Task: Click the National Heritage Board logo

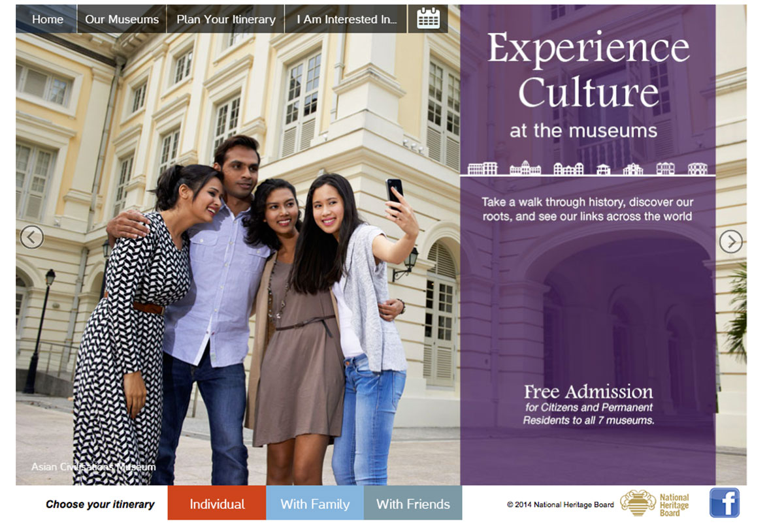Action: [654, 504]
